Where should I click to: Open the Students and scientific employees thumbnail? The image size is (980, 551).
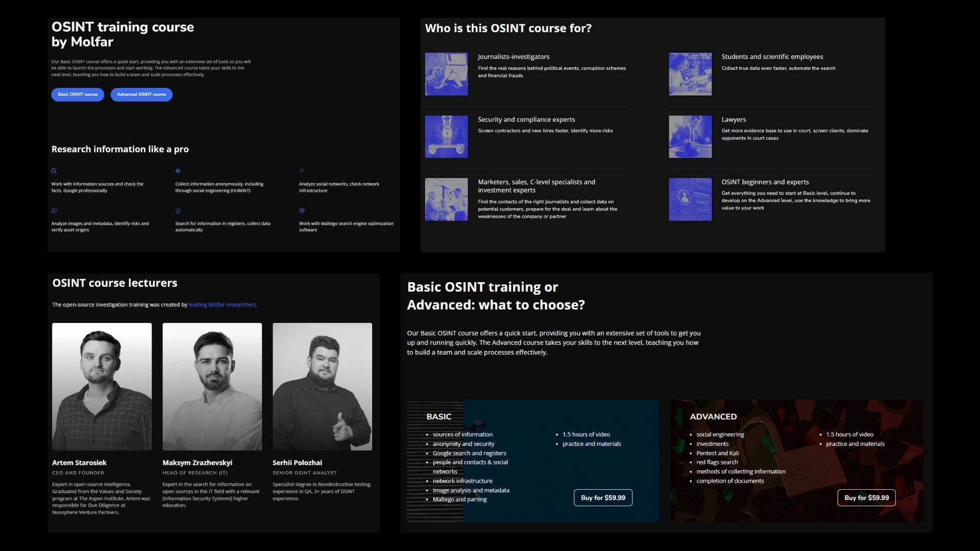pos(690,74)
